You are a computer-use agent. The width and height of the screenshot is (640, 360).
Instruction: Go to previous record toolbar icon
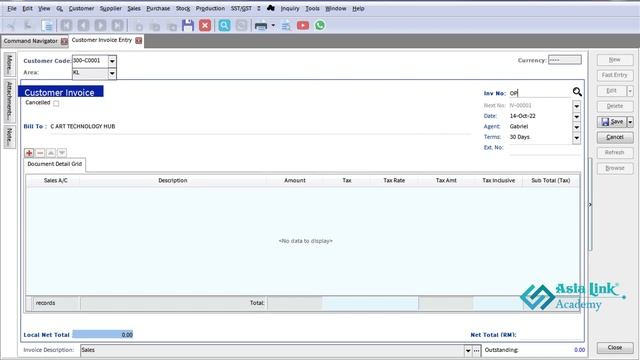[x=83, y=26]
